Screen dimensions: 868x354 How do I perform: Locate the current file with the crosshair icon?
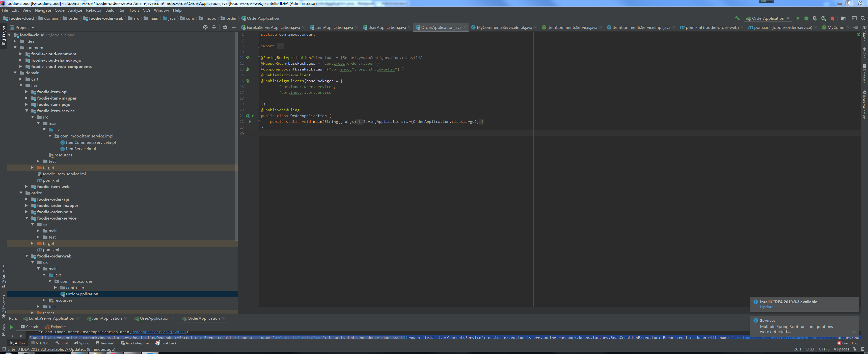tap(205, 27)
